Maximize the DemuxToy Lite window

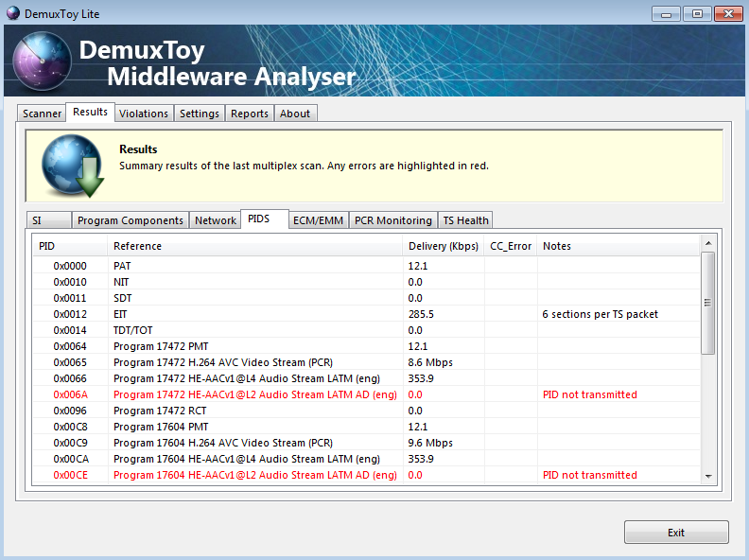click(x=697, y=14)
